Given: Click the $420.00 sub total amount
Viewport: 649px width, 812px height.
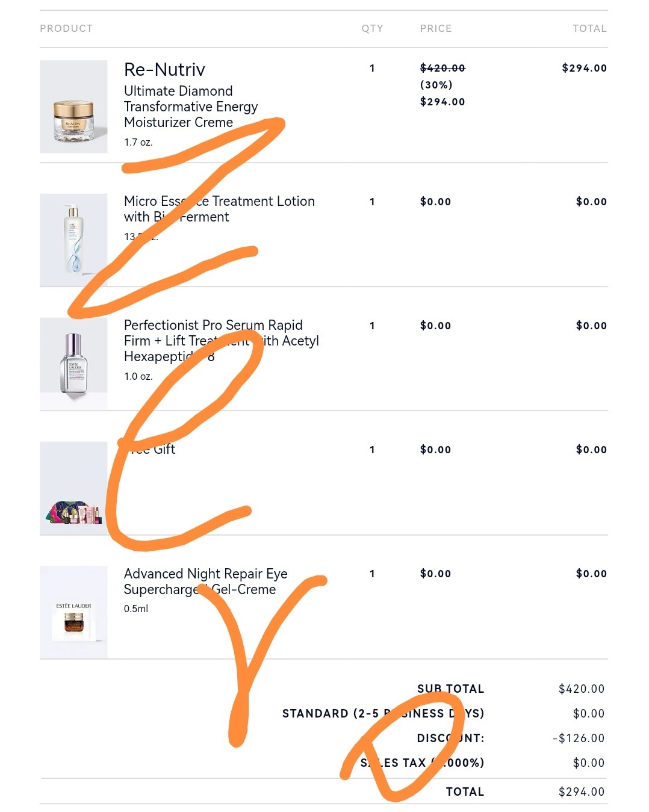Looking at the screenshot, I should pyautogui.click(x=581, y=689).
